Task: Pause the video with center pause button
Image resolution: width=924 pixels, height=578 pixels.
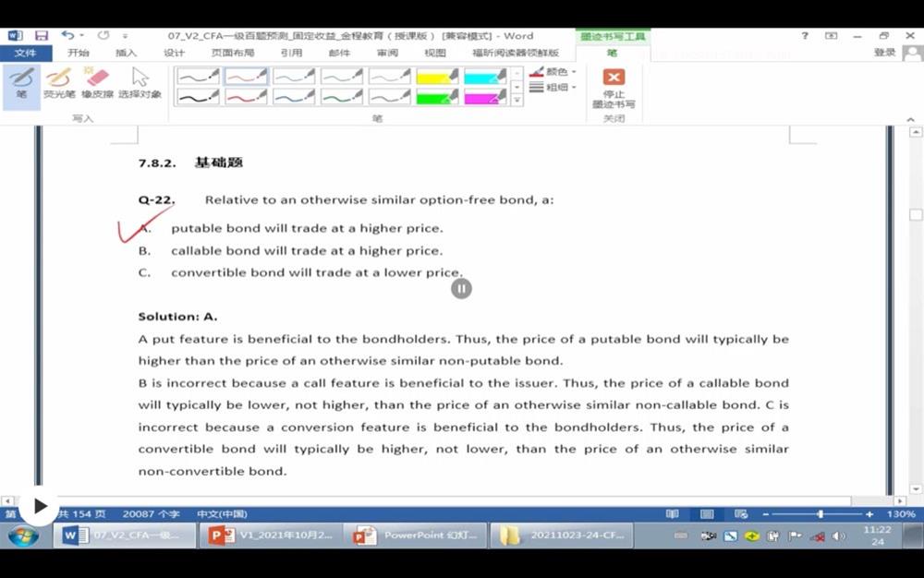Action: tap(461, 288)
